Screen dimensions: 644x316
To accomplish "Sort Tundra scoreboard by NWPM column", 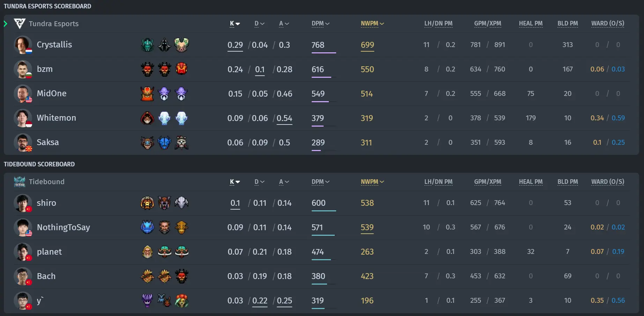I will [x=372, y=24].
